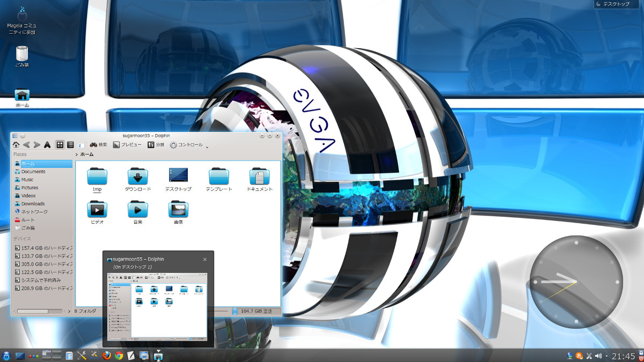The width and height of the screenshot is (644, 362).
Task: Open ごみ箱 in the Places panel
Action: pyautogui.click(x=43, y=228)
